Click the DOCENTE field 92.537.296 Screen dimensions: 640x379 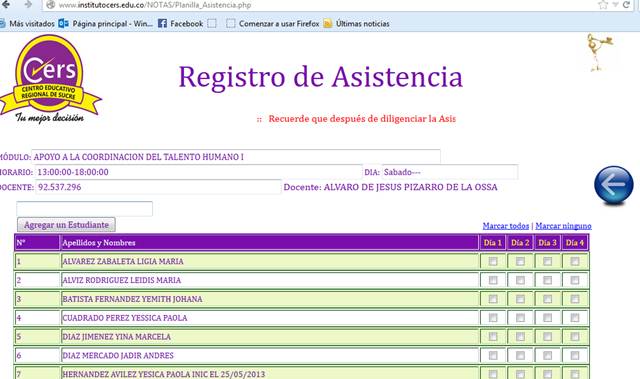coord(158,187)
